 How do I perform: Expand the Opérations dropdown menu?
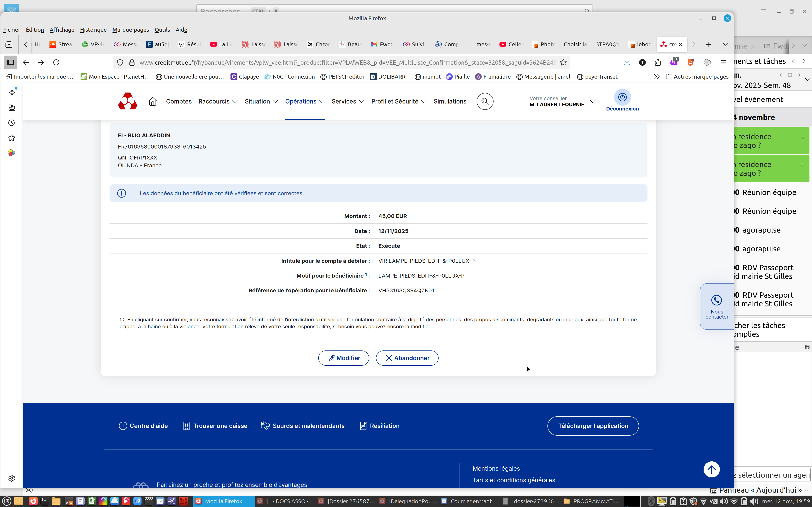click(305, 101)
